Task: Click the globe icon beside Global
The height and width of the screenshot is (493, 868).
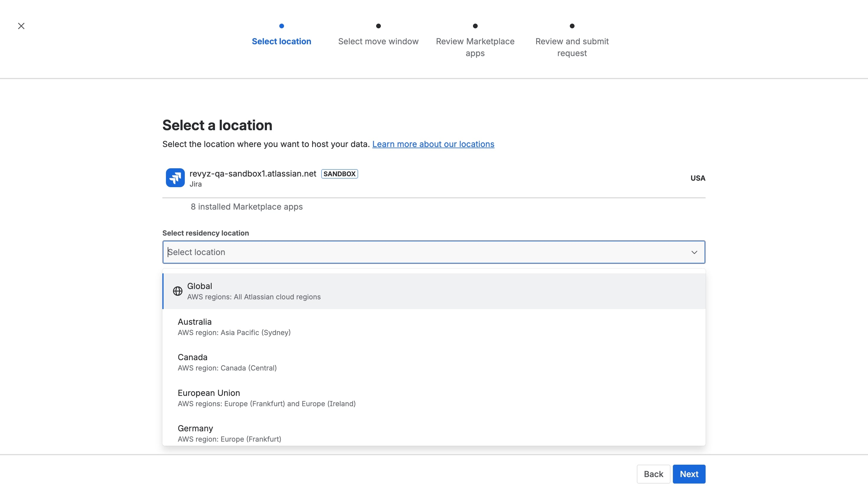Action: coord(177,291)
